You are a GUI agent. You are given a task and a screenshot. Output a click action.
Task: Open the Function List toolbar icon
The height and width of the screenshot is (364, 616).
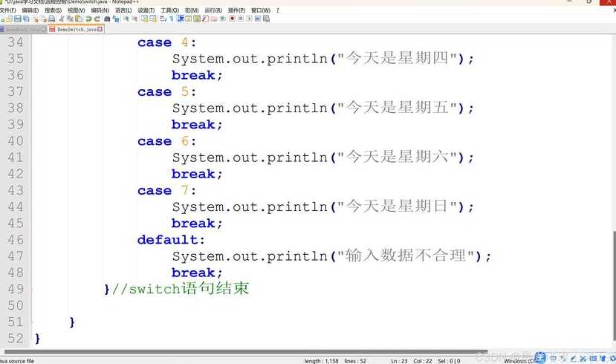coord(205,19)
